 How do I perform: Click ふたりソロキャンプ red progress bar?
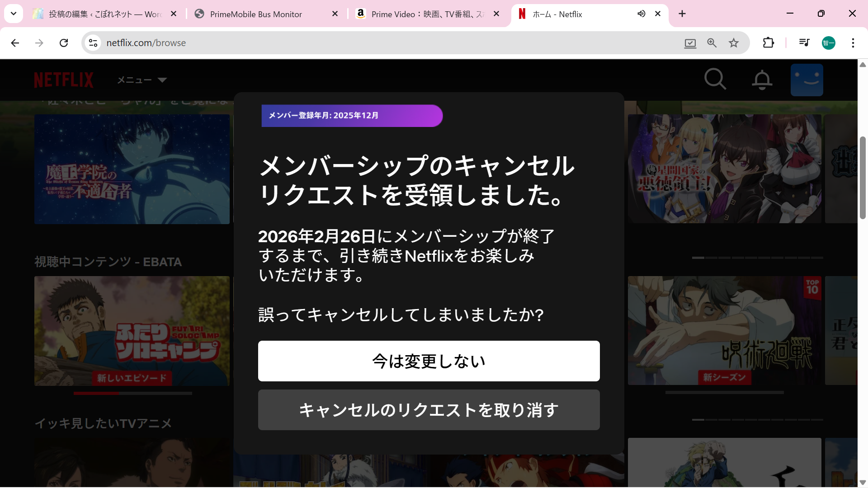tap(97, 393)
